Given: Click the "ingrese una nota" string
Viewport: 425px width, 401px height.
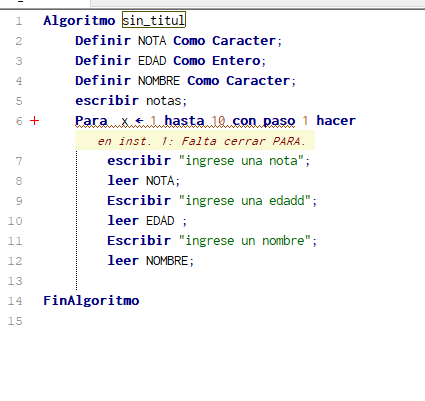Looking at the screenshot, I should click(241, 161).
